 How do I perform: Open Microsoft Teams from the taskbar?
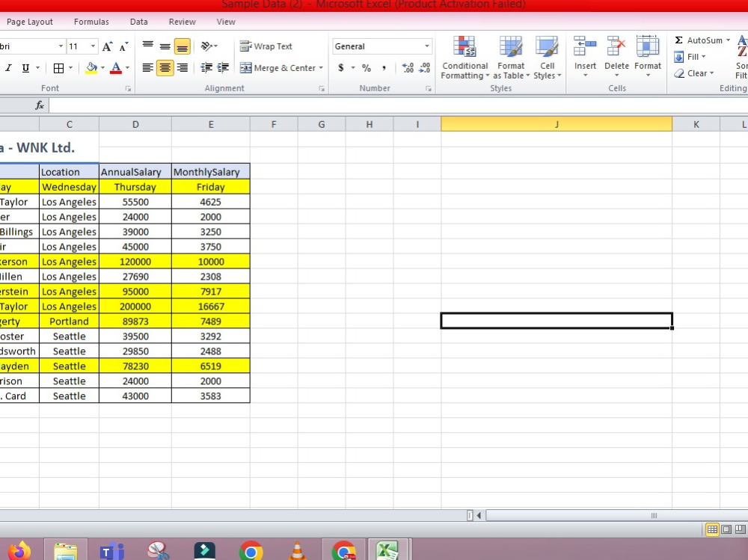coord(111,552)
